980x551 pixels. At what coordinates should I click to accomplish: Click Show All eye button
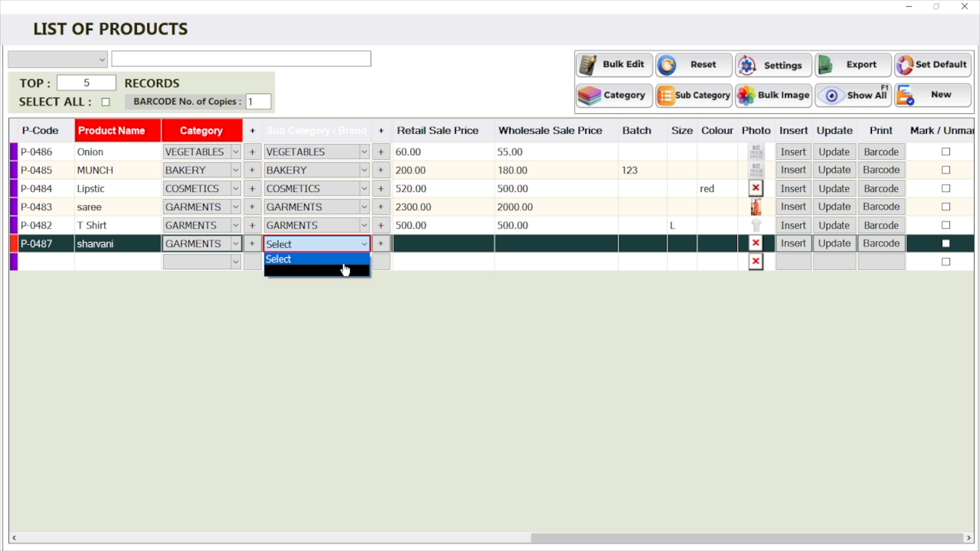(x=852, y=95)
